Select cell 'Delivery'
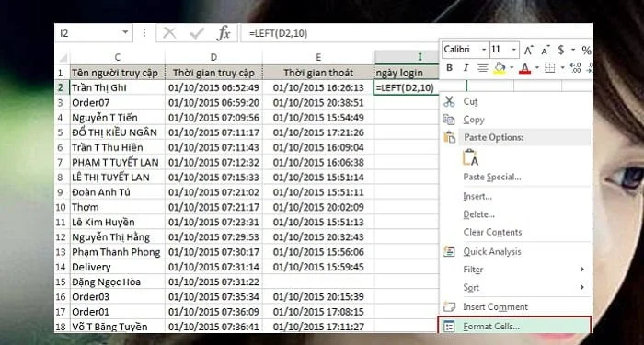 point(117,267)
